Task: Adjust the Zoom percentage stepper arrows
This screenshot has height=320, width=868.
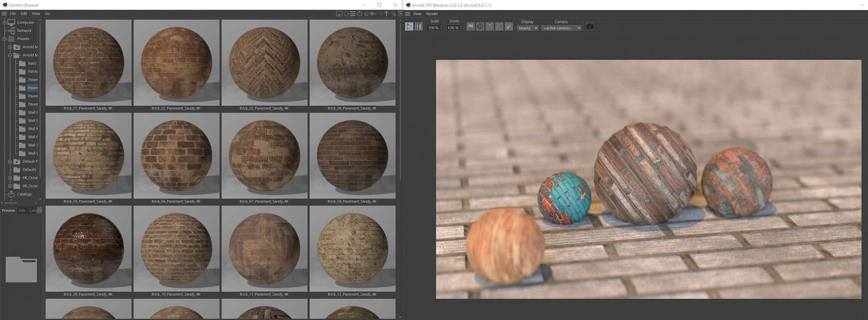Action: coord(461,28)
